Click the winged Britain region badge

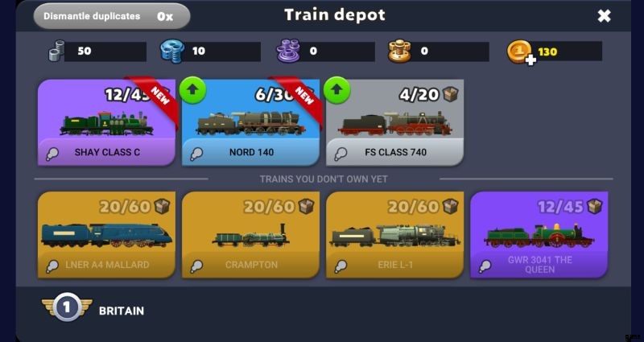[x=67, y=307]
